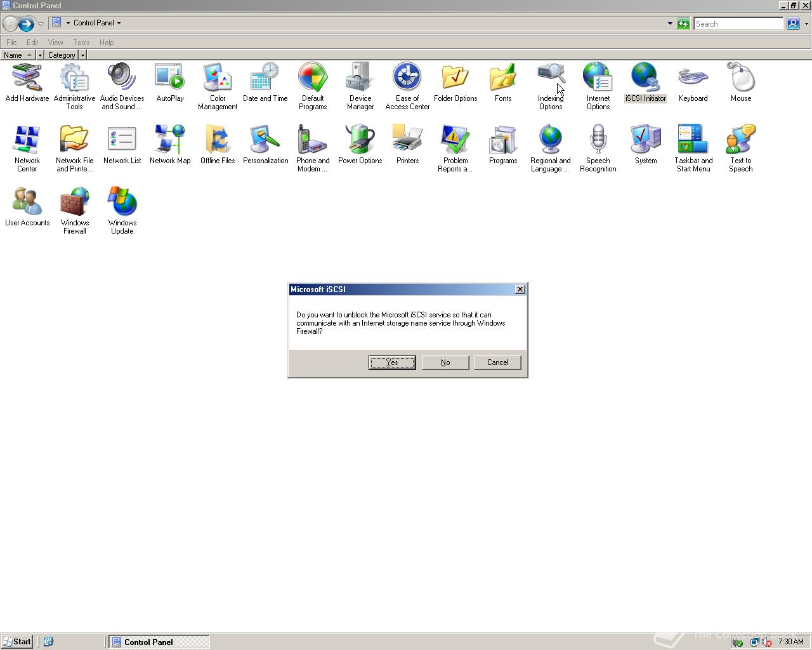This screenshot has width=812, height=650.
Task: Open Taskbar and Start Menu settings
Action: [693, 149]
